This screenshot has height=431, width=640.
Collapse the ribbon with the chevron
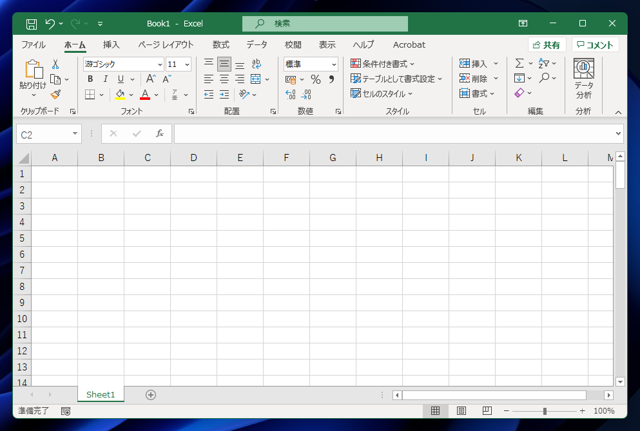(618, 112)
